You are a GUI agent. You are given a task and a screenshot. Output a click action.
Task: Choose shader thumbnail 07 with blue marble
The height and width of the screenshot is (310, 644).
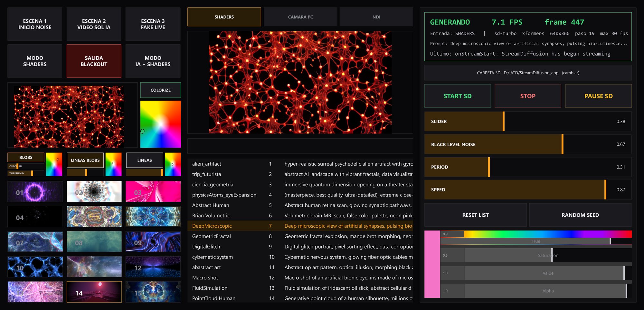click(35, 242)
